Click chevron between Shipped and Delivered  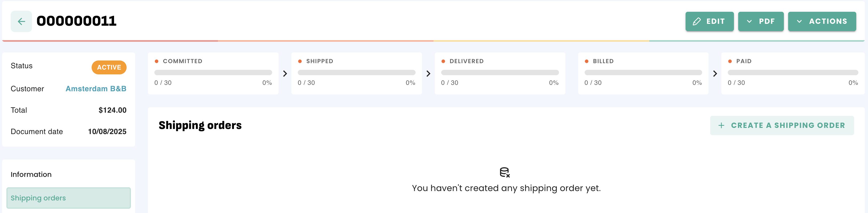tap(428, 74)
